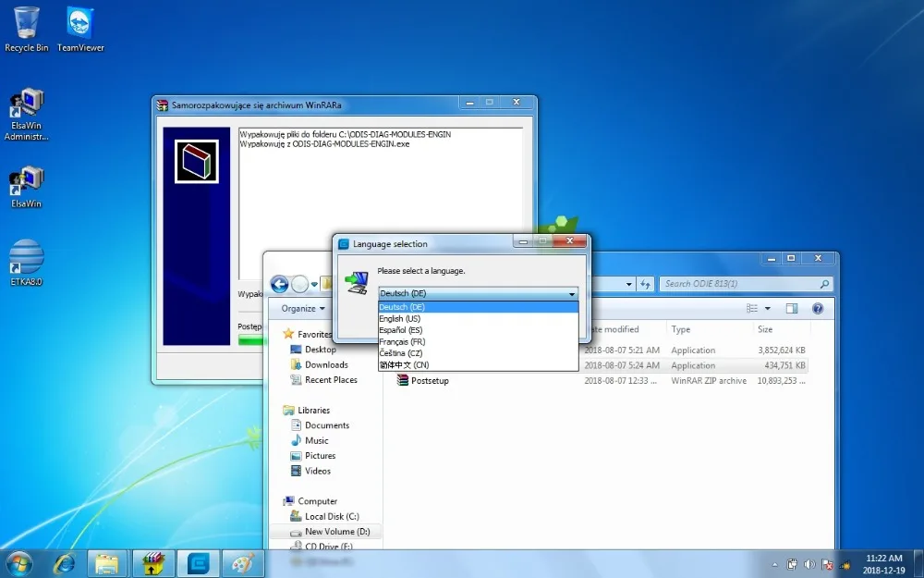The image size is (924, 578).
Task: Change the Explorer view style icon
Action: point(752,309)
